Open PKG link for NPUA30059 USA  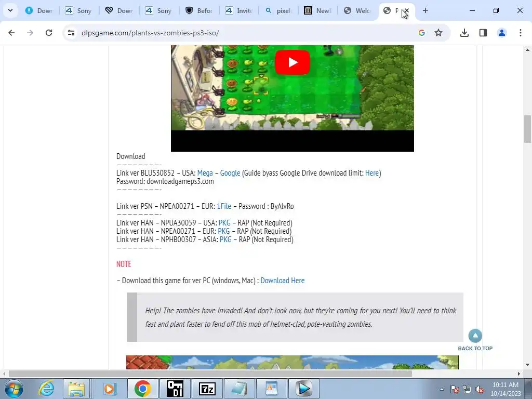pyautogui.click(x=224, y=223)
